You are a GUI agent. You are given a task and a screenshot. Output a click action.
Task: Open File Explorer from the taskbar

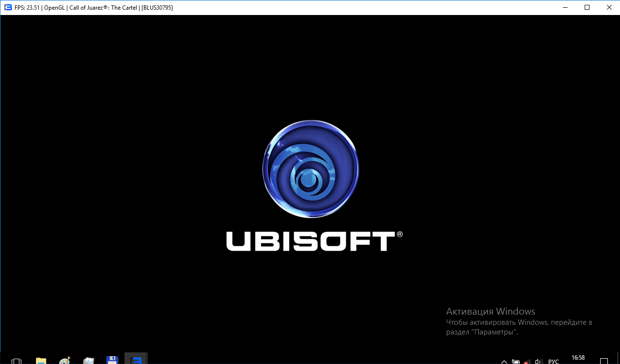pyautogui.click(x=41, y=361)
